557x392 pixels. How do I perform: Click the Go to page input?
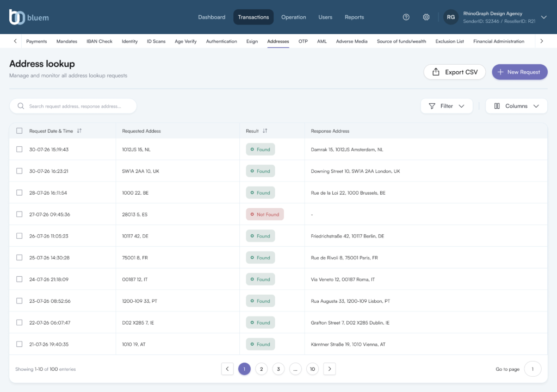point(533,369)
